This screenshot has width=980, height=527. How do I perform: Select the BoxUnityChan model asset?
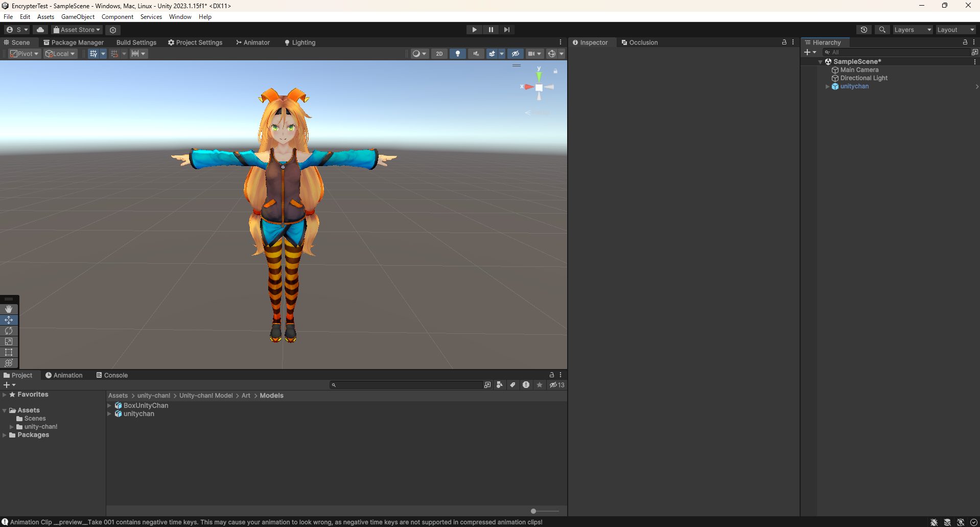pyautogui.click(x=145, y=405)
